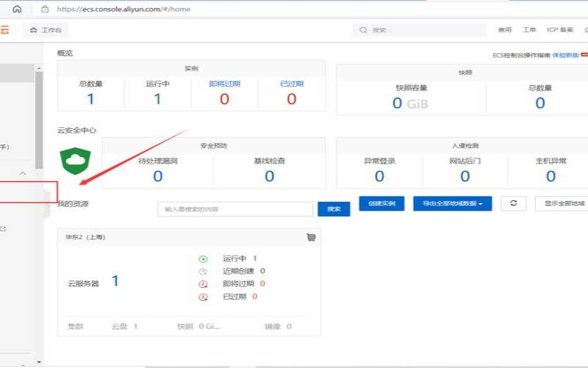
Task: Click the 已过期 instances link
Action: pyautogui.click(x=292, y=84)
